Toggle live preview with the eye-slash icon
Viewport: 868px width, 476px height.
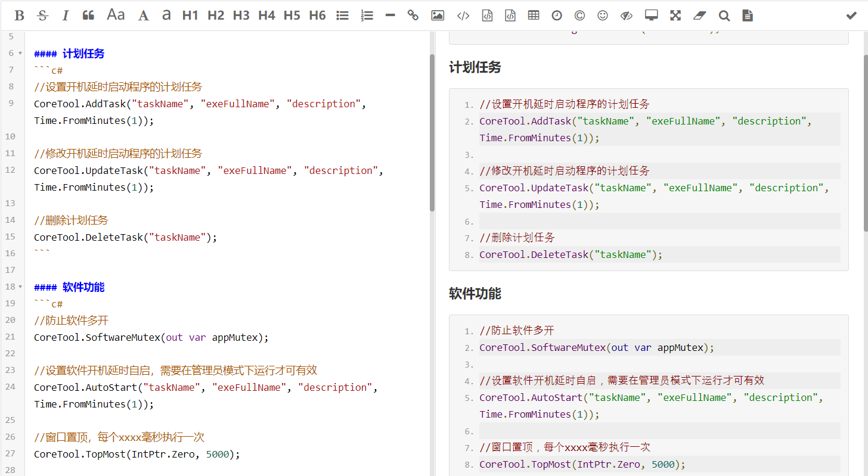coord(626,15)
